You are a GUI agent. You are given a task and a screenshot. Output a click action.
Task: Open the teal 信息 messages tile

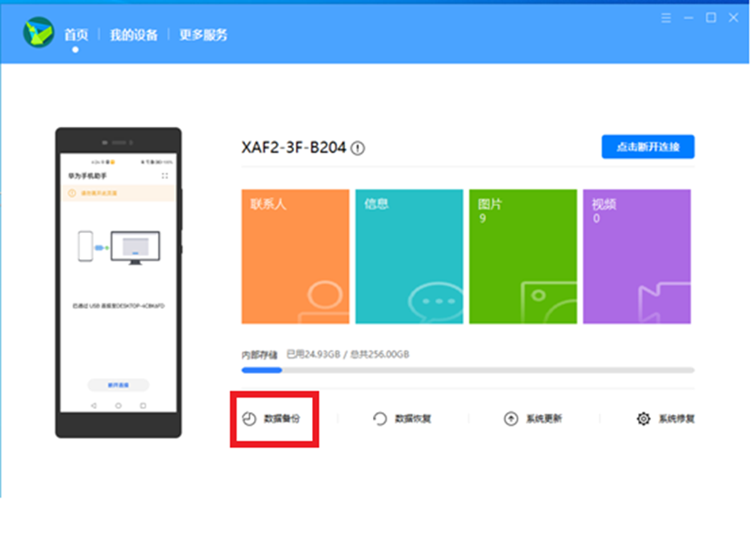coord(409,257)
